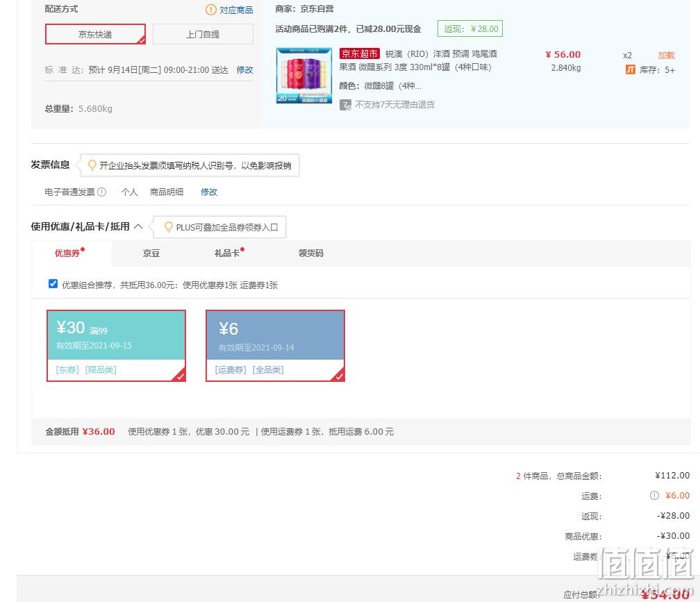Modify invoice info via 修改 link
This screenshot has width=700, height=602.
[209, 192]
